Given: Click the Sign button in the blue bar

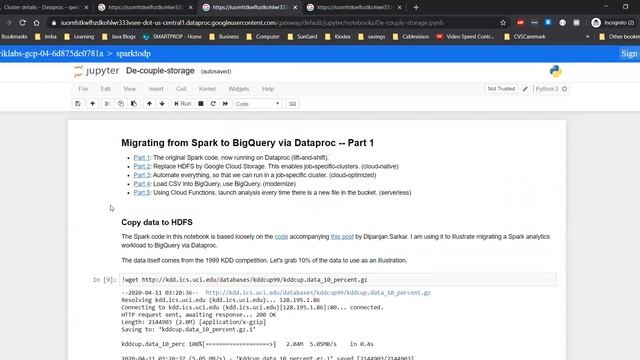Looking at the screenshot, I should [629, 53].
